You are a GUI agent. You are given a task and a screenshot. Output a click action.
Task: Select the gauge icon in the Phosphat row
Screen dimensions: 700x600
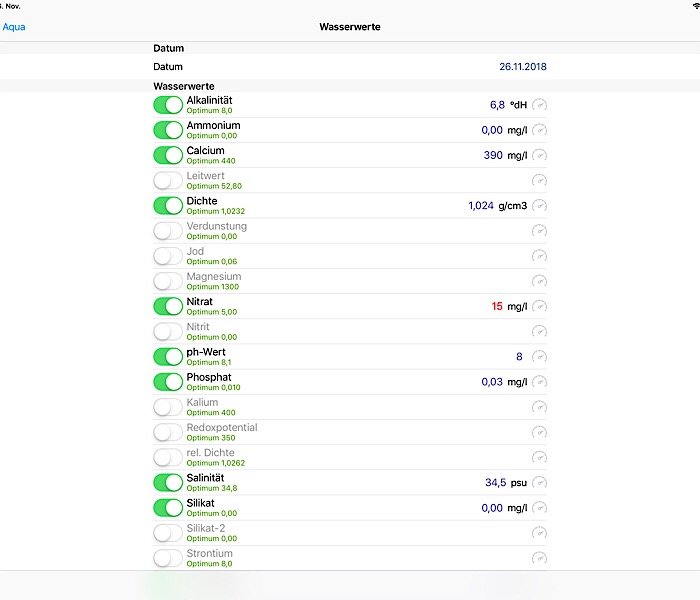point(540,381)
